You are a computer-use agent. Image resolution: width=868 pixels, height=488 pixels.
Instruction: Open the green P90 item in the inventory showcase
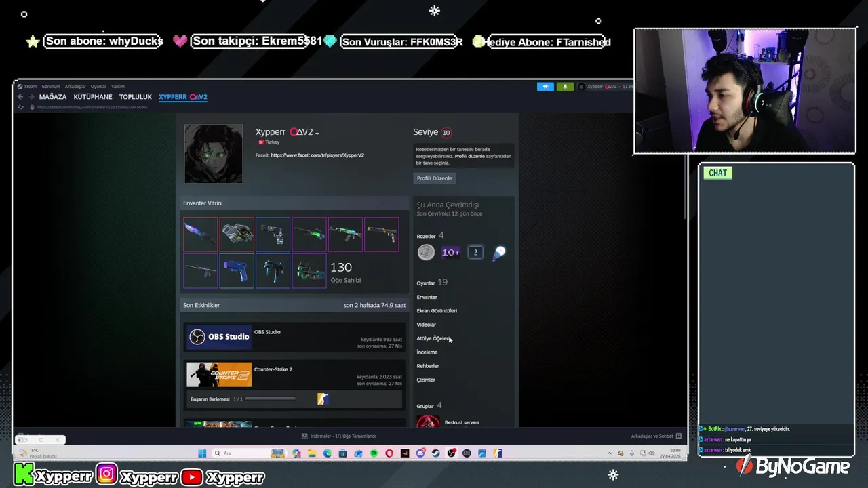click(309, 270)
